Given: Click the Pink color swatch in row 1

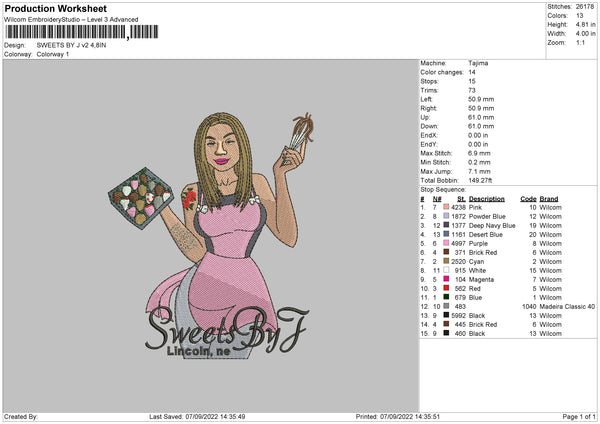Looking at the screenshot, I should [446, 207].
